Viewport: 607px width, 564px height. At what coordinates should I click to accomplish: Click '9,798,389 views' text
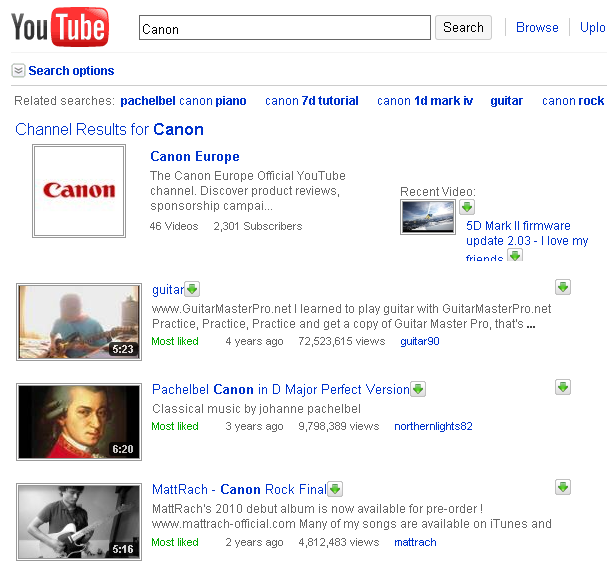(x=339, y=426)
